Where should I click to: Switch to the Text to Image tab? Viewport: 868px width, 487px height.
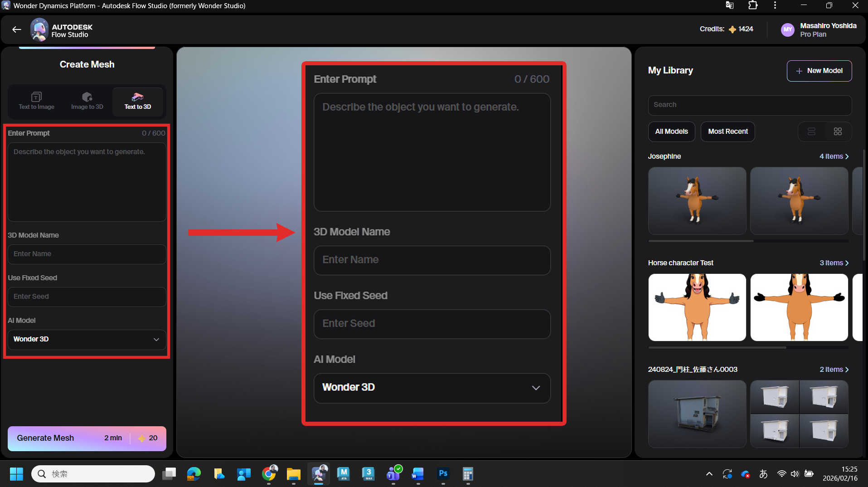[36, 101]
